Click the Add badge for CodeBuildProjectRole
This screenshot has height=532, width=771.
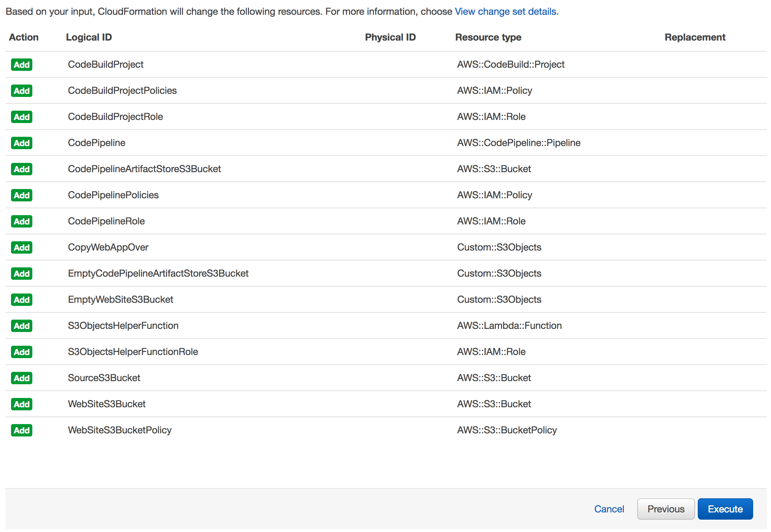coord(22,117)
